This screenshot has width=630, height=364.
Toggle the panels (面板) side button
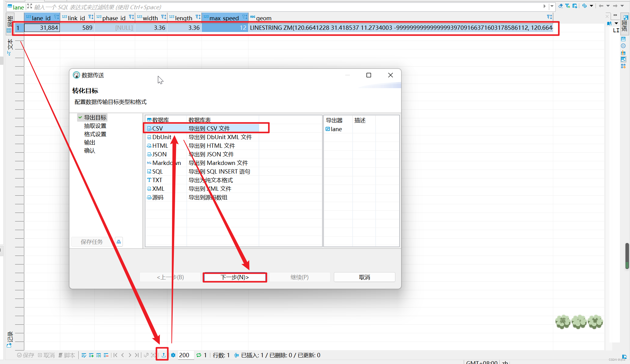click(624, 24)
